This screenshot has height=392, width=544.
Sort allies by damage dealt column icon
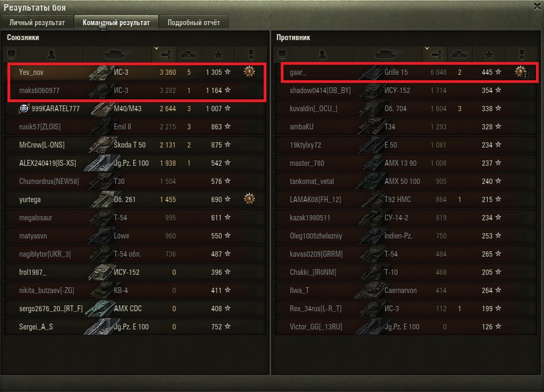point(165,55)
